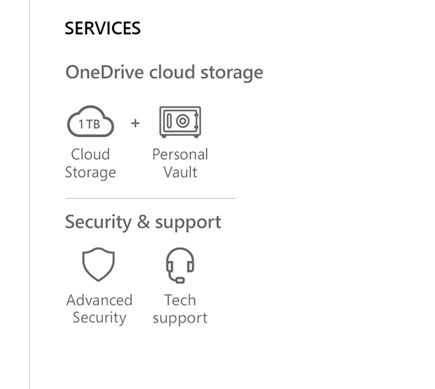Click the word Security under shield

pos(99,318)
